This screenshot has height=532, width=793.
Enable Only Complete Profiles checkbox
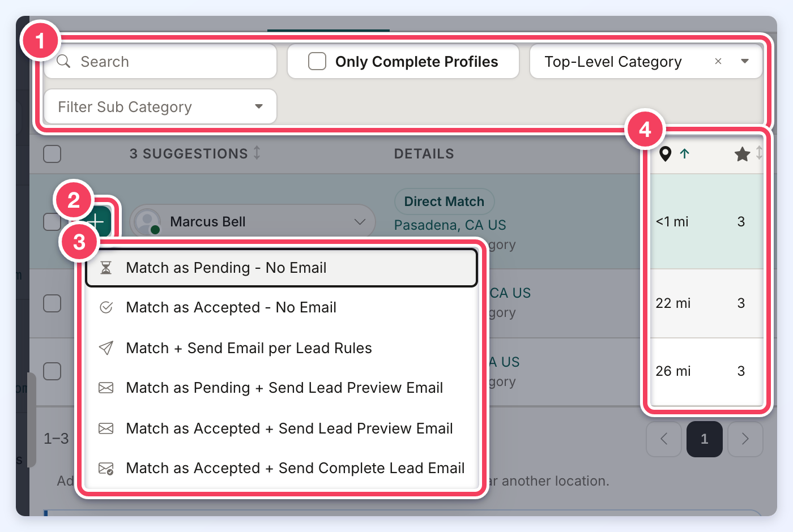point(317,61)
